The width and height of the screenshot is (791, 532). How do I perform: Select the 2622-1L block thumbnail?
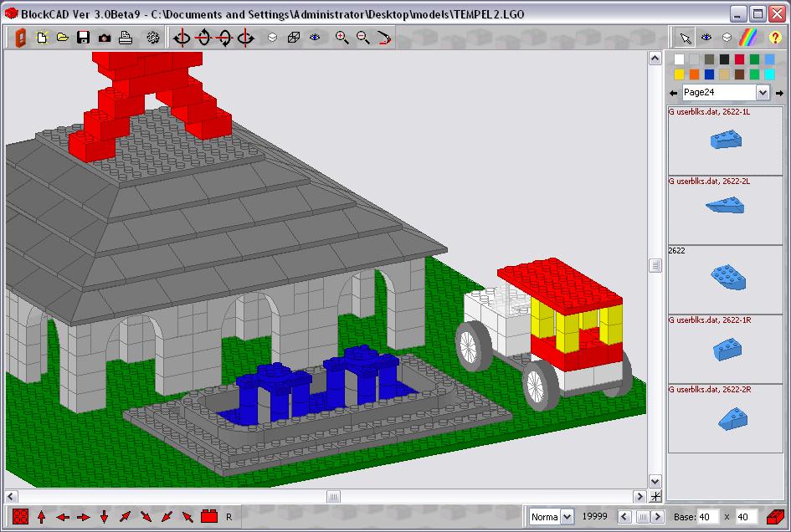tap(726, 141)
